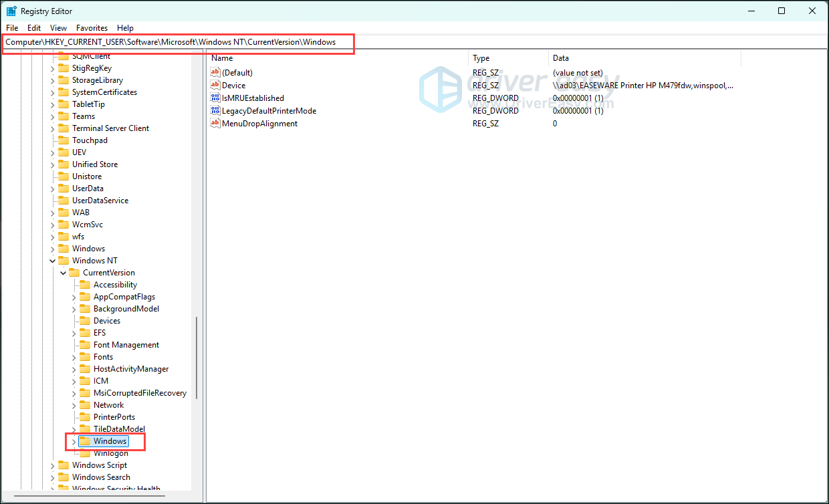Select the Fonts tree key
Viewport: 829px width, 504px height.
[103, 357]
